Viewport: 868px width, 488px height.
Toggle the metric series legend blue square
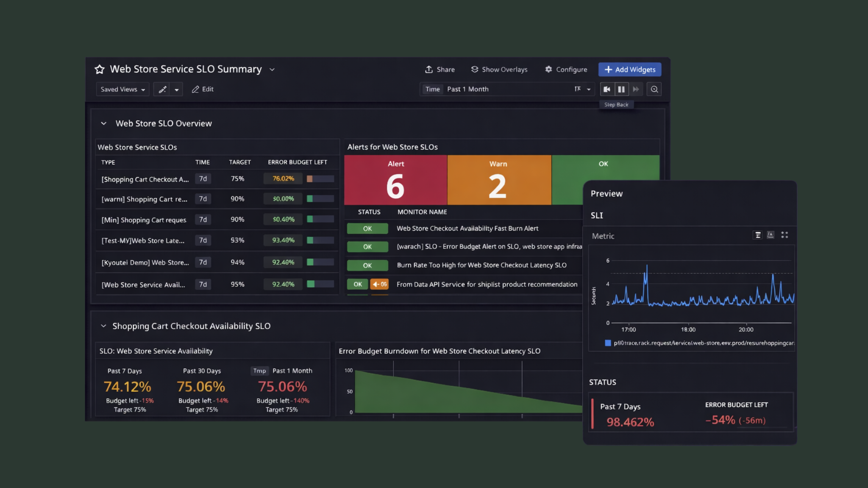coord(608,343)
